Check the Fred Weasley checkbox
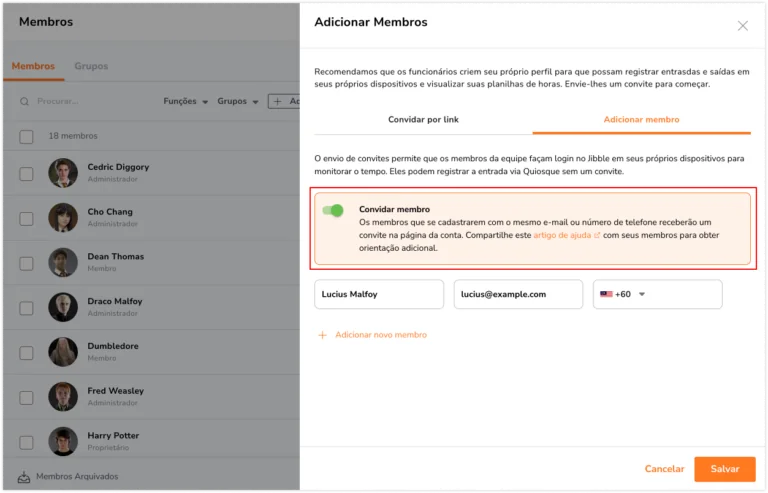This screenshot has height=493, width=768. click(x=26, y=398)
